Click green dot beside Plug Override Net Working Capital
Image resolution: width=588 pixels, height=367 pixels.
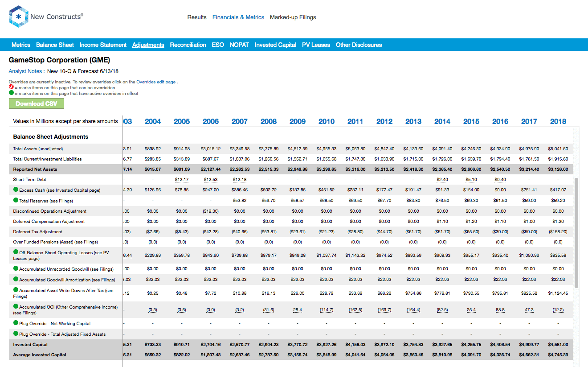[x=16, y=323]
